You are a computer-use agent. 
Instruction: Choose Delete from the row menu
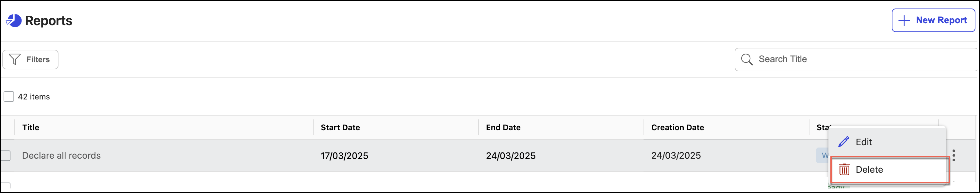pyautogui.click(x=869, y=169)
